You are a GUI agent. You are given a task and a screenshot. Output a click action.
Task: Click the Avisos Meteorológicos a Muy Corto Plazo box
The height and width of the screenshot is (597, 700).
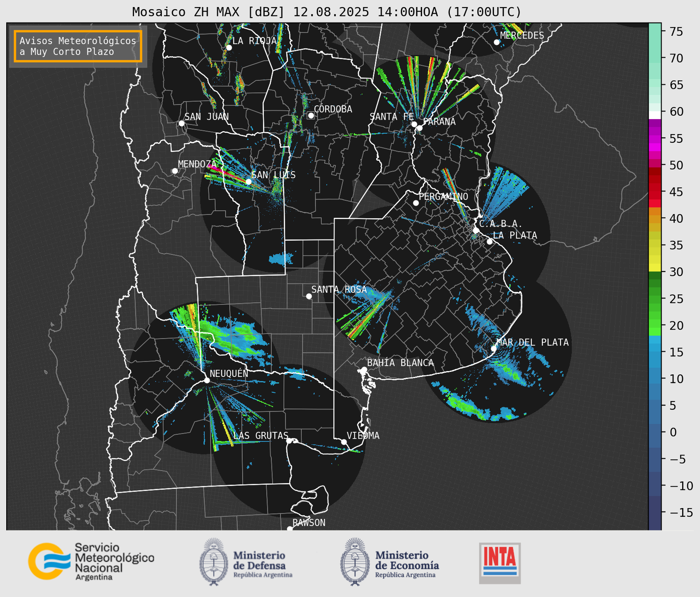tap(78, 46)
